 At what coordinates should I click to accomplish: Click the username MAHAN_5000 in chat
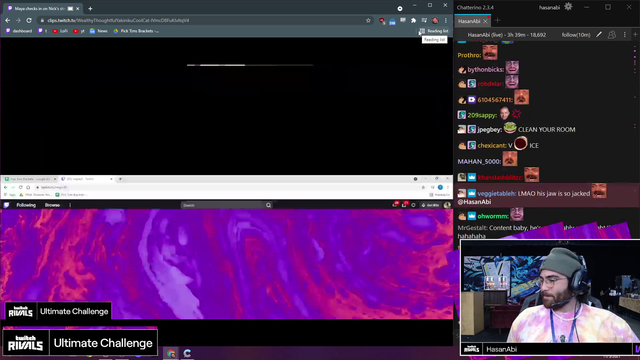pyautogui.click(x=478, y=162)
